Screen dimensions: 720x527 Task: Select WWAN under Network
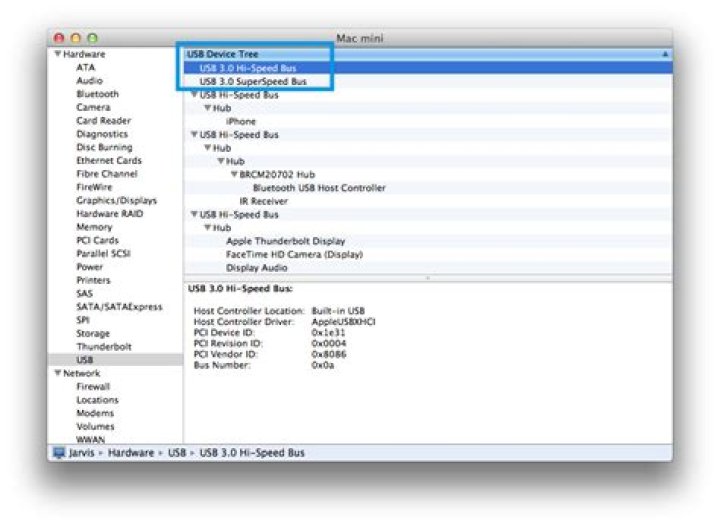point(90,440)
